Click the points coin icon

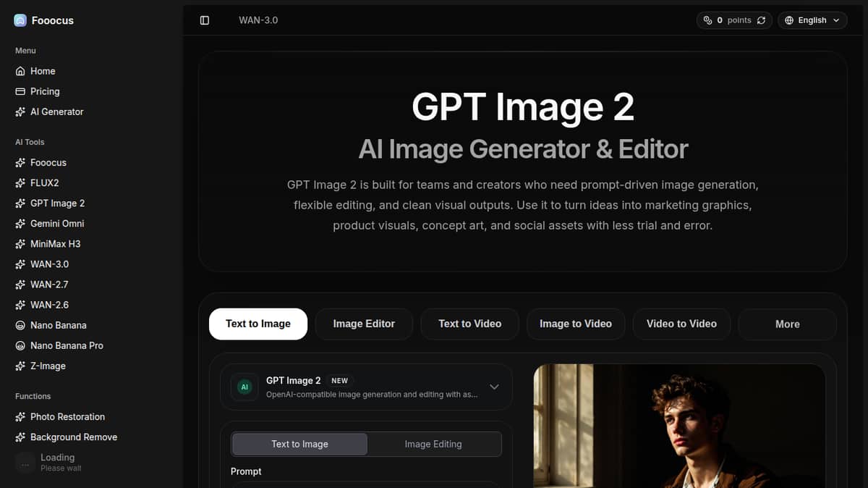(707, 20)
